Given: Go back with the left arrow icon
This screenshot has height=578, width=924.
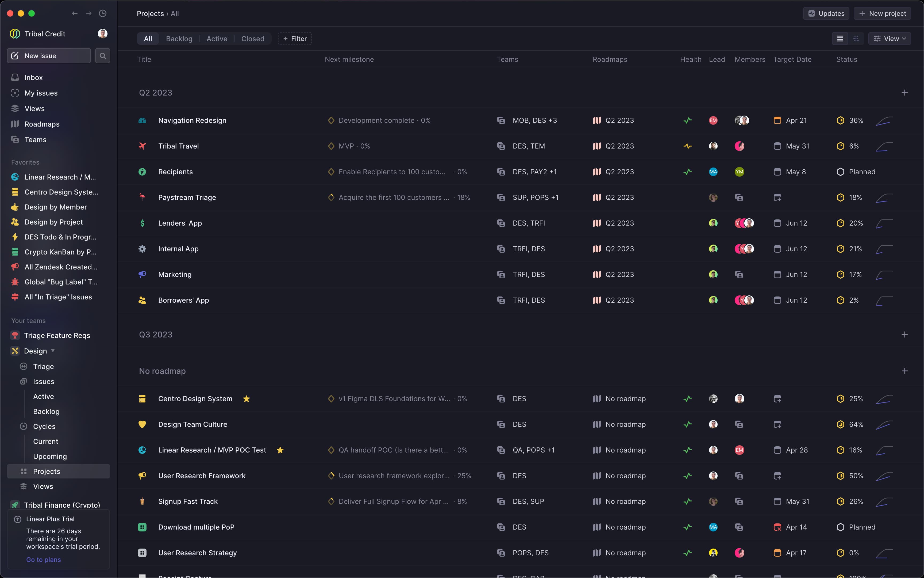Looking at the screenshot, I should click(75, 13).
